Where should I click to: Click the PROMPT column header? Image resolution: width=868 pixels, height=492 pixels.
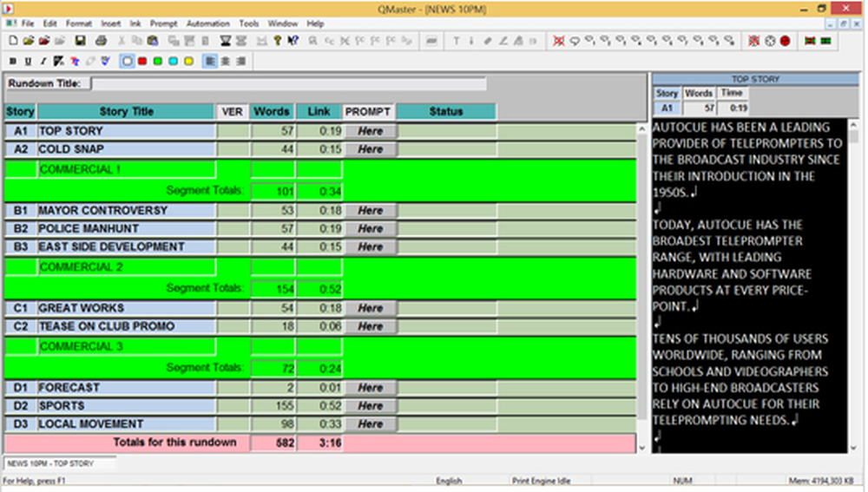367,111
